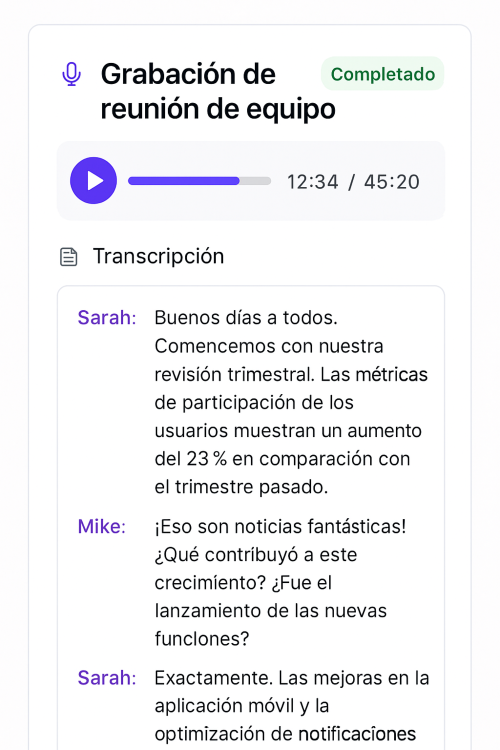Click the line 'lanzamiento de las nuevas'
This screenshot has height=750, width=500.
tap(271, 611)
